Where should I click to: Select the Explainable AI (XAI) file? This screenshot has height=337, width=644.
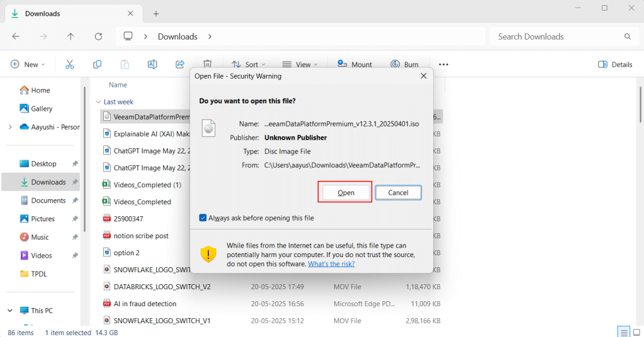pyautogui.click(x=145, y=134)
